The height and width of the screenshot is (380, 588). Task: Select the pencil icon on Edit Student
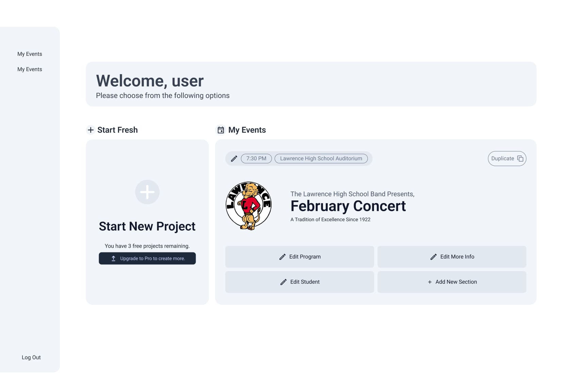283,282
